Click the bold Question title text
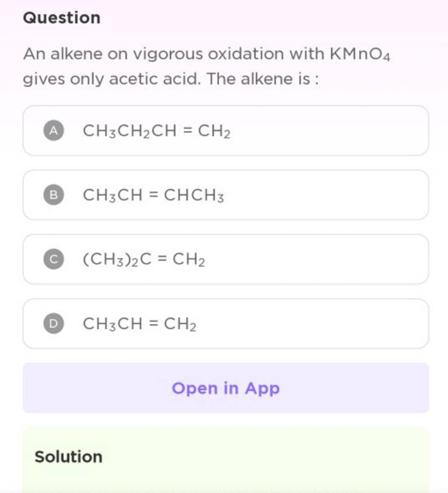This screenshot has height=493, width=448. 62,18
